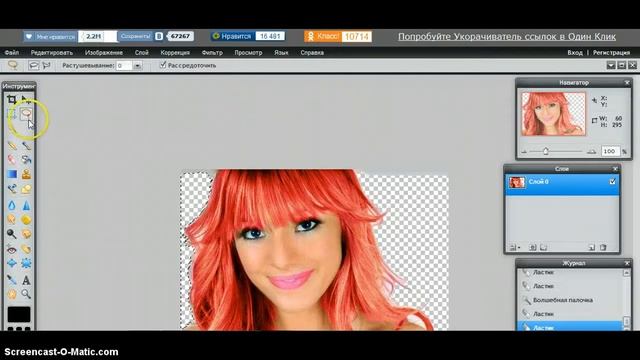Select the Drawing shapes tool

click(26, 189)
